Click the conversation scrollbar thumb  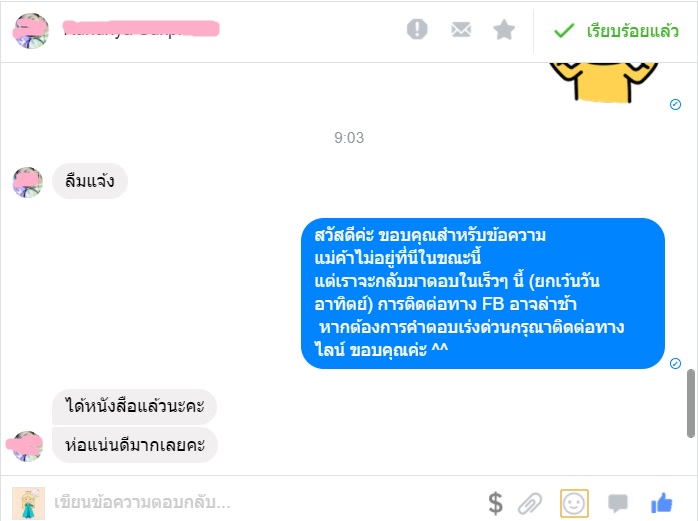point(690,403)
